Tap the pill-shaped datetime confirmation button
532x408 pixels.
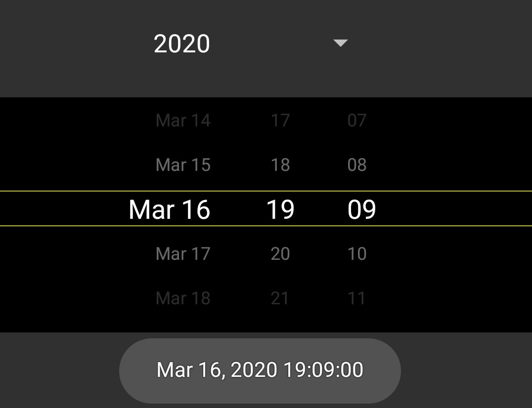click(x=260, y=369)
